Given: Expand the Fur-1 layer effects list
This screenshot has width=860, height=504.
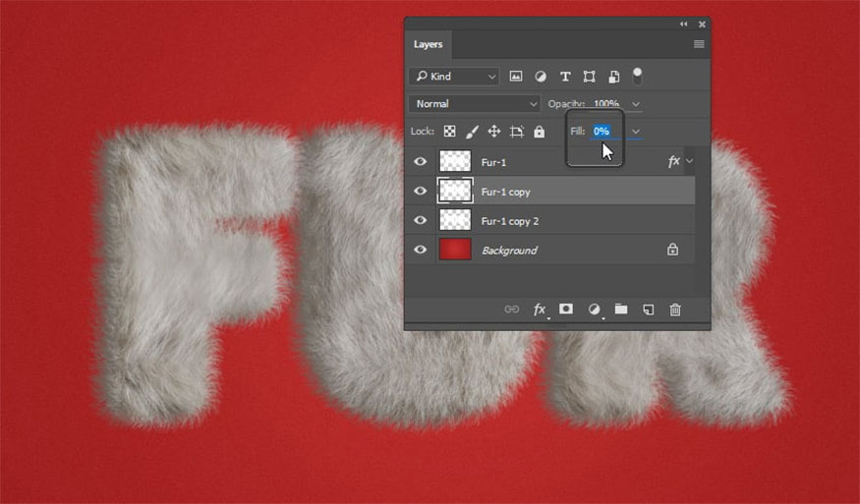Looking at the screenshot, I should tap(690, 161).
